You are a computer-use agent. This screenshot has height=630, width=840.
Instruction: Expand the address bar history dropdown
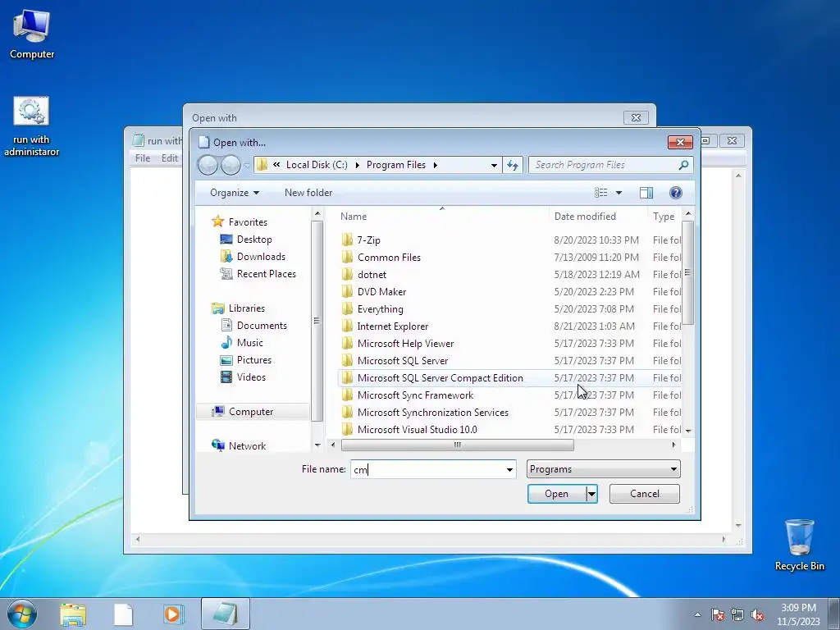click(494, 165)
